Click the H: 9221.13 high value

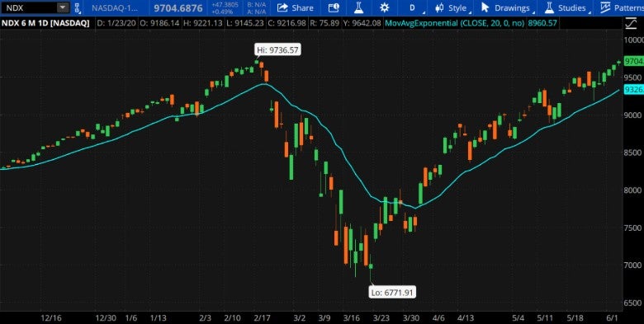click(x=203, y=23)
